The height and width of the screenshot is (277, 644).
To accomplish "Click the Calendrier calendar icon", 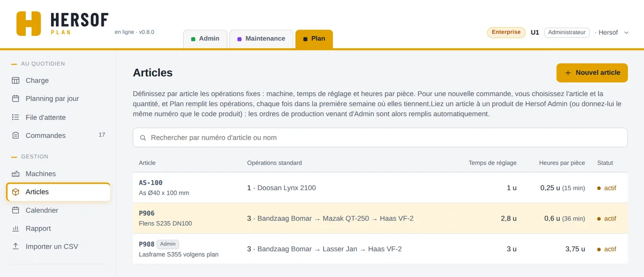I will (x=16, y=210).
